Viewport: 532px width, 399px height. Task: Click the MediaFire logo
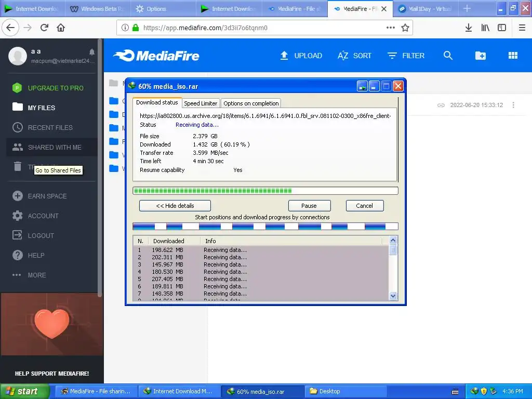point(156,56)
